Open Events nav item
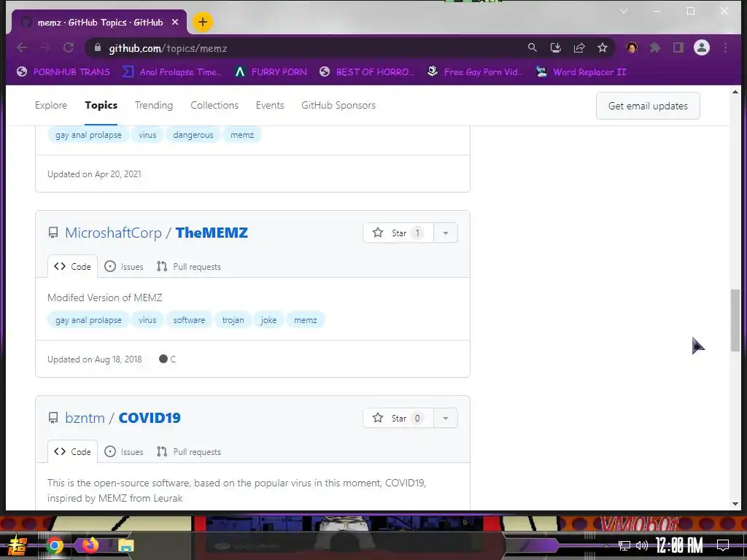747x560 pixels. point(270,105)
